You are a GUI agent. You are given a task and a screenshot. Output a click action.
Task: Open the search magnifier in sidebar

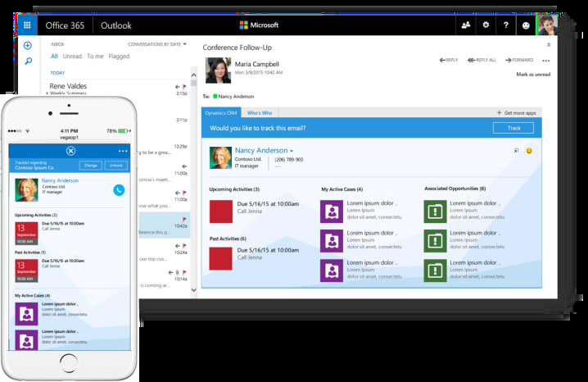[x=28, y=61]
